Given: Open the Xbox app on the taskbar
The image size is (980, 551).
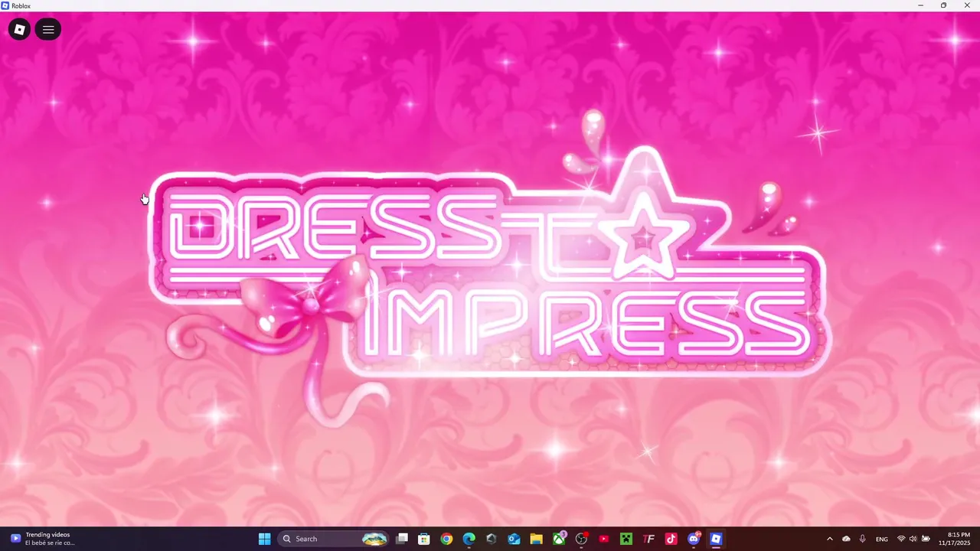Looking at the screenshot, I should [x=559, y=539].
